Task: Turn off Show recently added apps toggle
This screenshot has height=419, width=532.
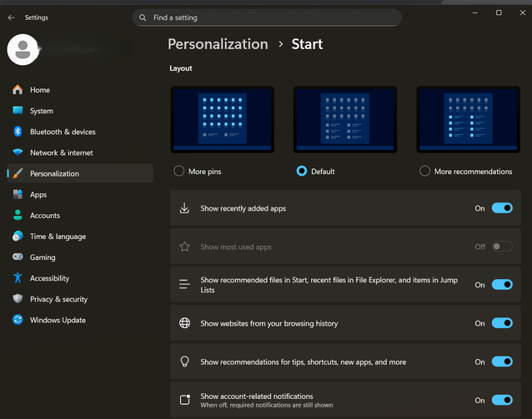Action: [x=501, y=208]
